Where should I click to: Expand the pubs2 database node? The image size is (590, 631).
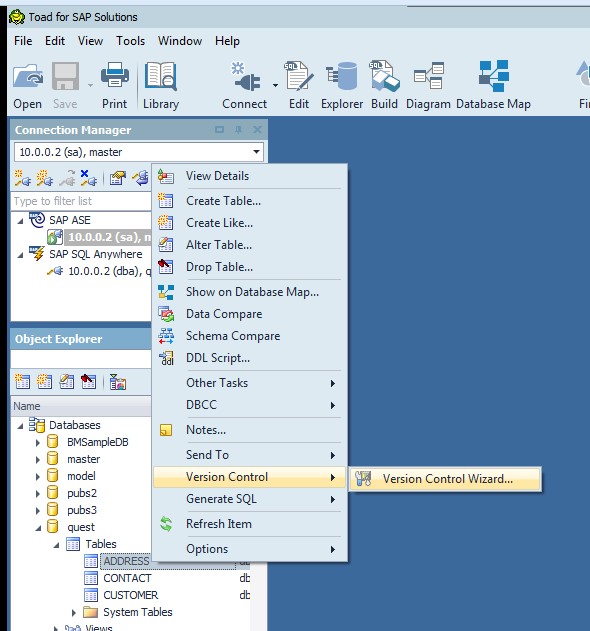(x=38, y=493)
